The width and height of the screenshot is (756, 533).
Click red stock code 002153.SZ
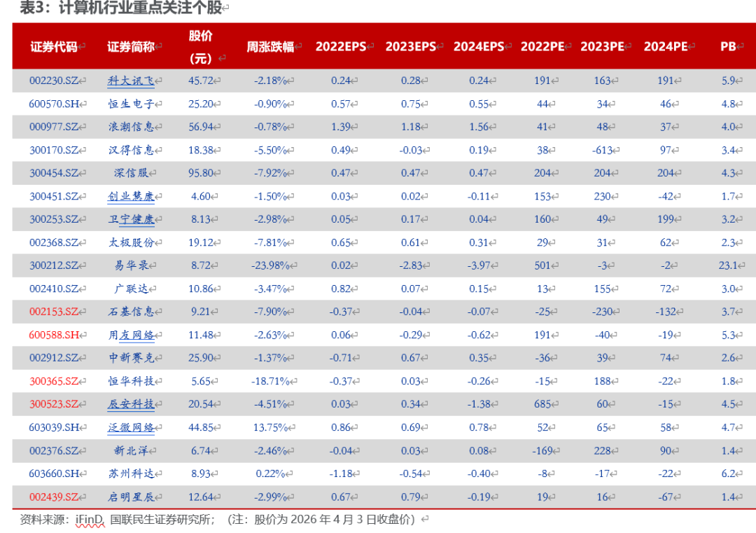coord(53,312)
